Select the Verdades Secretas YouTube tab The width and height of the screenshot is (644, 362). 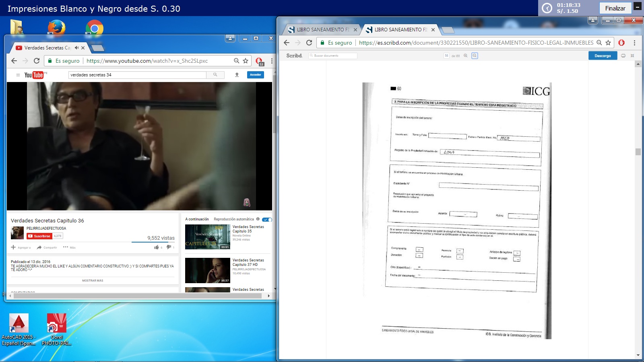(46, 48)
